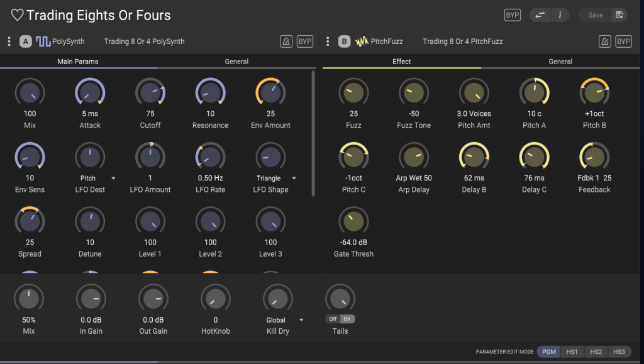The height and width of the screenshot is (364, 644).
Task: Favorite the preset with the heart icon
Action: click(17, 15)
